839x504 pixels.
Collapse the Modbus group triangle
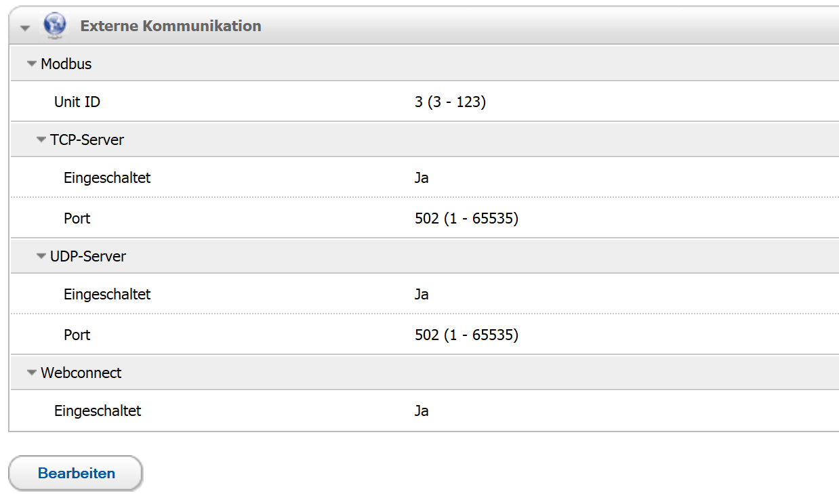(31, 64)
